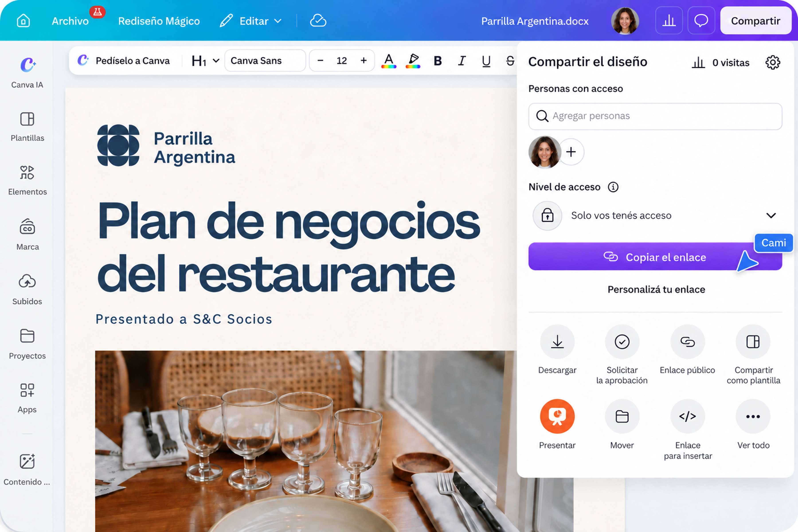Screen dimensions: 798x532
Task: Open share settings gear icon
Action: [773, 62]
